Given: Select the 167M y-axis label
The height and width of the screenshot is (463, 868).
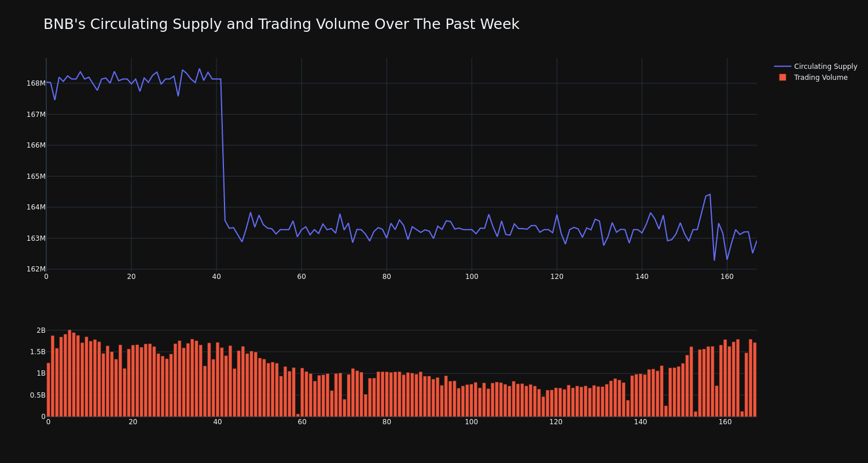Looking at the screenshot, I should tap(36, 115).
